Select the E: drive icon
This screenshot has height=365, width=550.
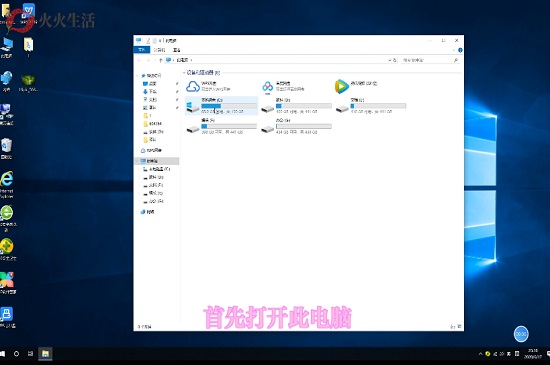(x=342, y=109)
